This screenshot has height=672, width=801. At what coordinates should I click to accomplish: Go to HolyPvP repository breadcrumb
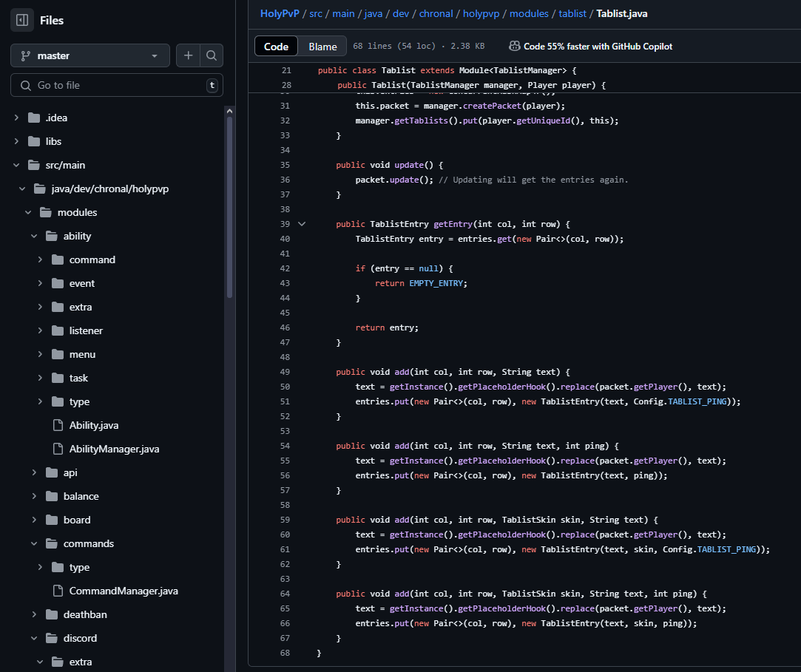(280, 14)
